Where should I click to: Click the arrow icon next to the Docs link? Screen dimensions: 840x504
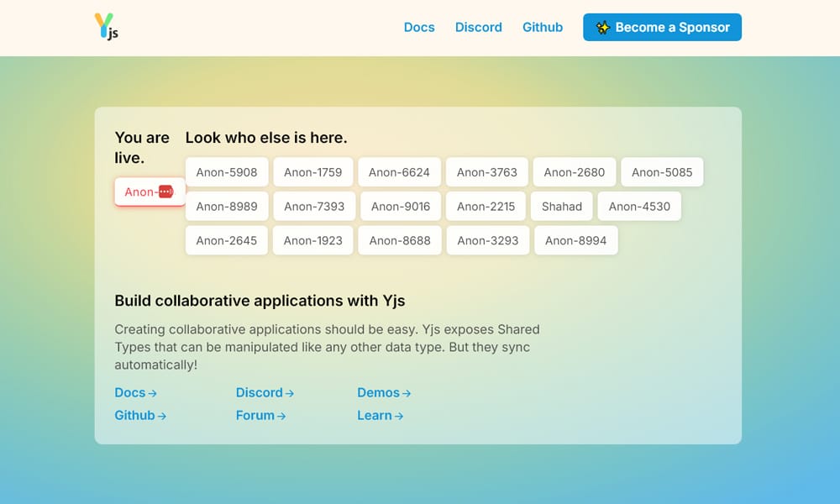click(153, 392)
